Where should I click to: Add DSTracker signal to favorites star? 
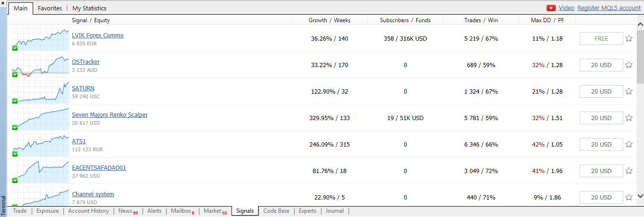629,65
